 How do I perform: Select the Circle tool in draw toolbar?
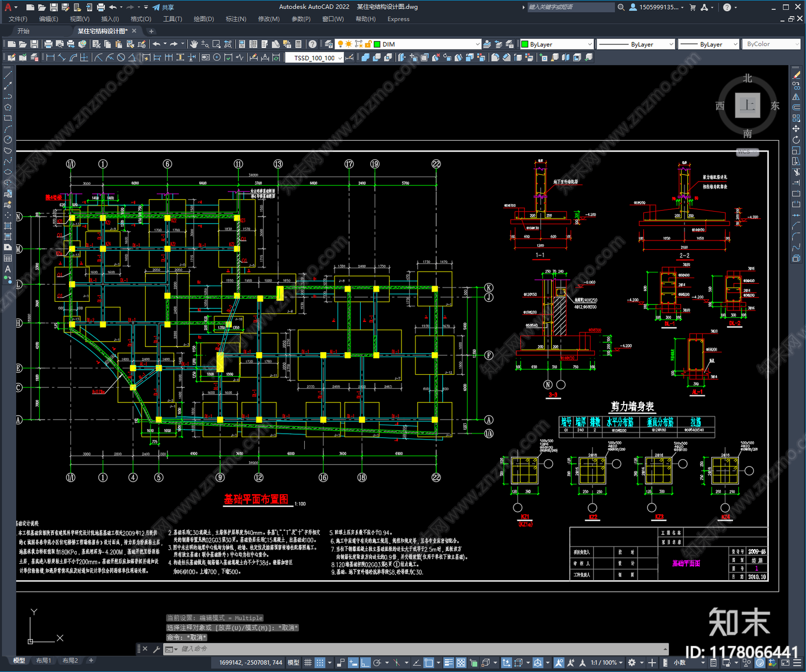point(8,140)
